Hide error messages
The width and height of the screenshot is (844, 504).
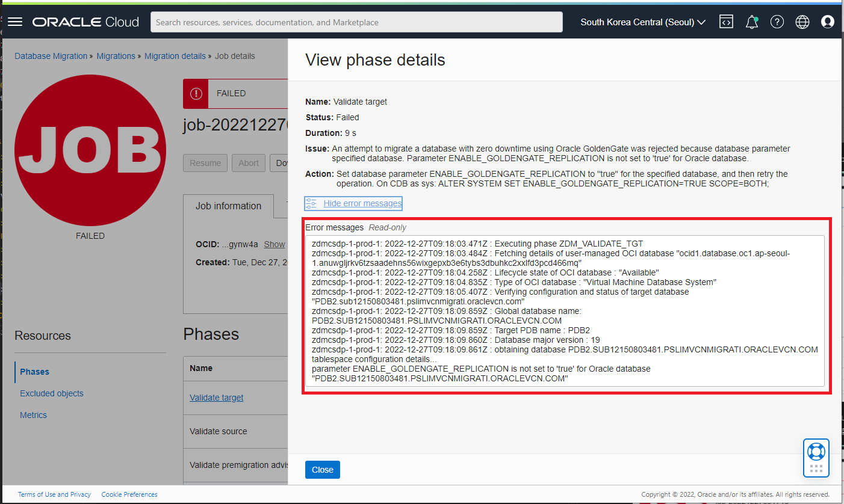[362, 203]
